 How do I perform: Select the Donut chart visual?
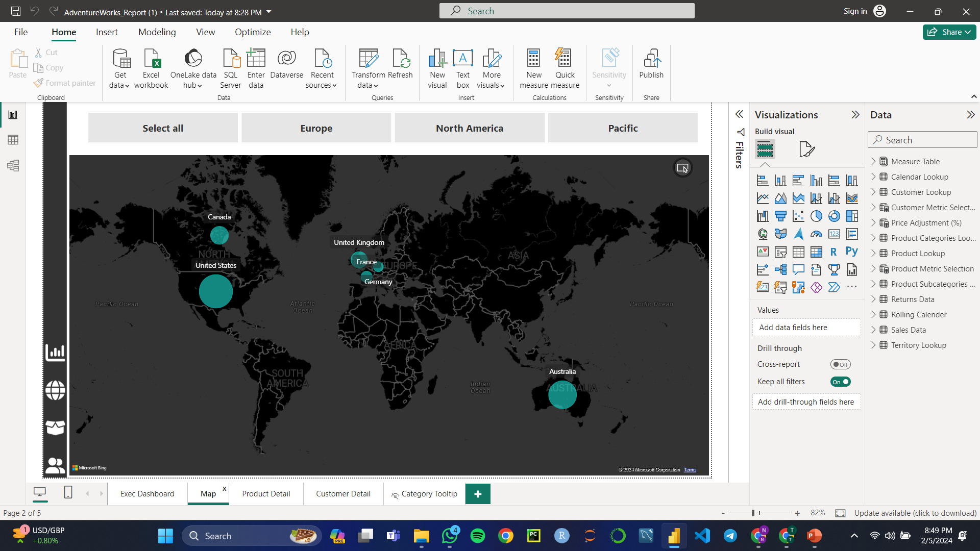(834, 216)
